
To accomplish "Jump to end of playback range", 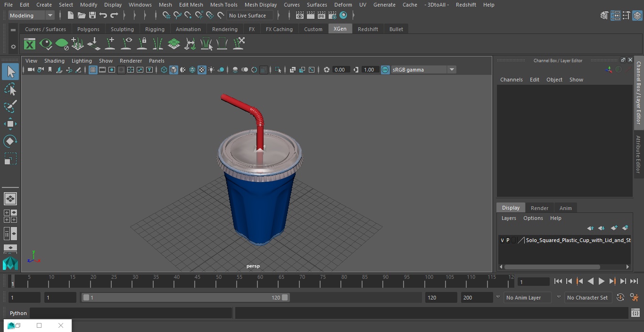I will coord(634,281).
